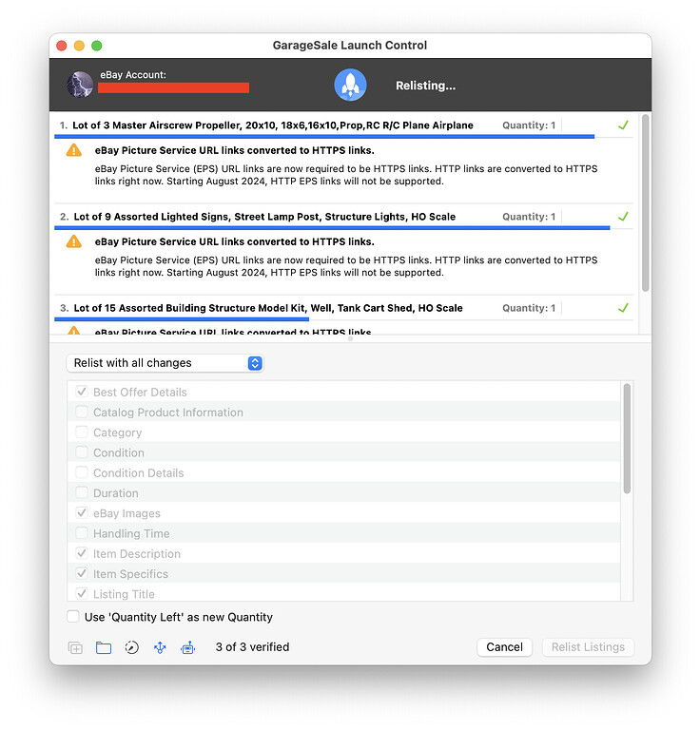Toggle the eBay Images checkbox
The image size is (700, 730).
pos(82,512)
